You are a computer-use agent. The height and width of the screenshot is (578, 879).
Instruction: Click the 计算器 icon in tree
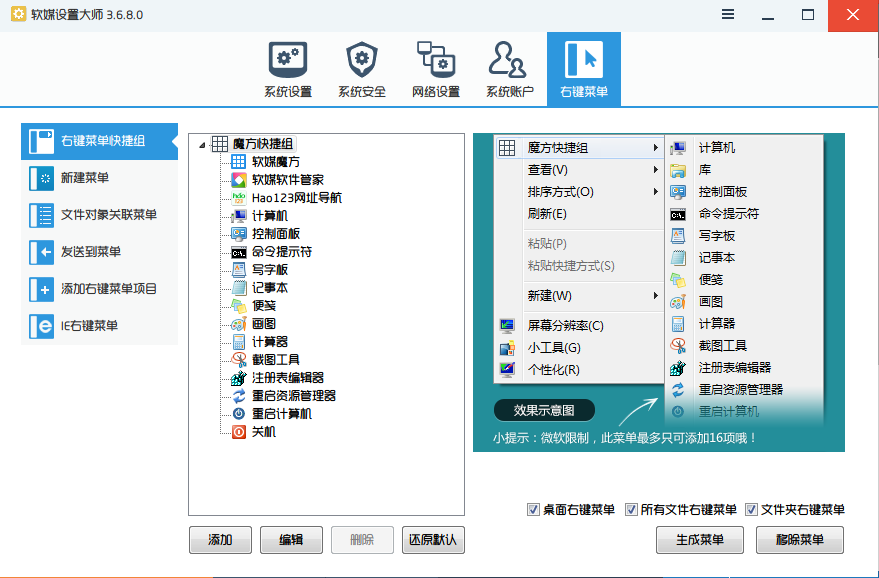(x=238, y=341)
